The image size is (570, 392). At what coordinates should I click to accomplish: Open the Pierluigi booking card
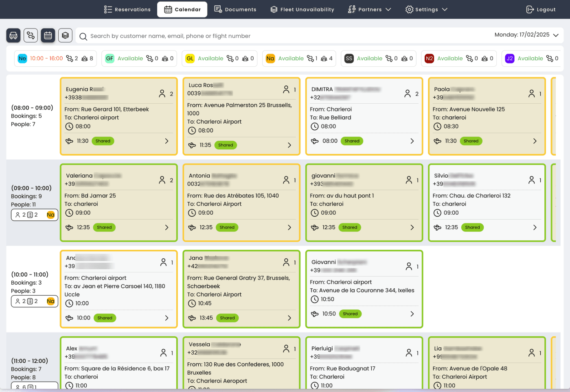point(364,363)
